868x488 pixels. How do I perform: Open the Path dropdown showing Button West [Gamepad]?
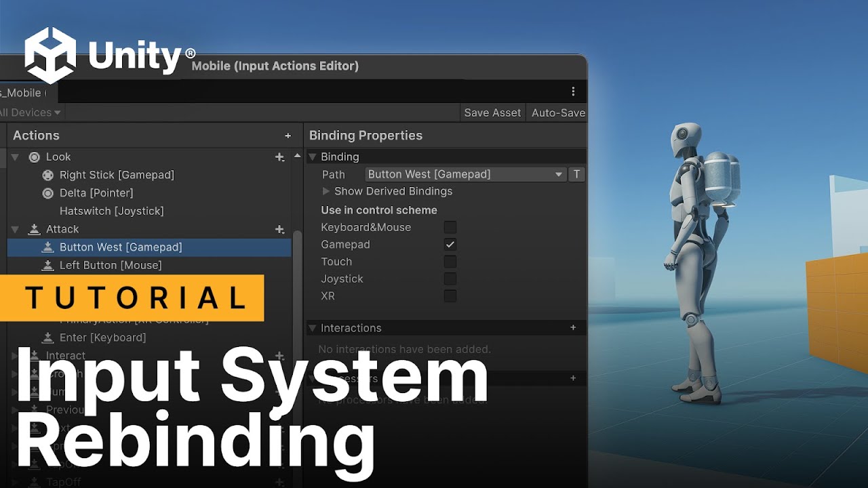(x=466, y=174)
